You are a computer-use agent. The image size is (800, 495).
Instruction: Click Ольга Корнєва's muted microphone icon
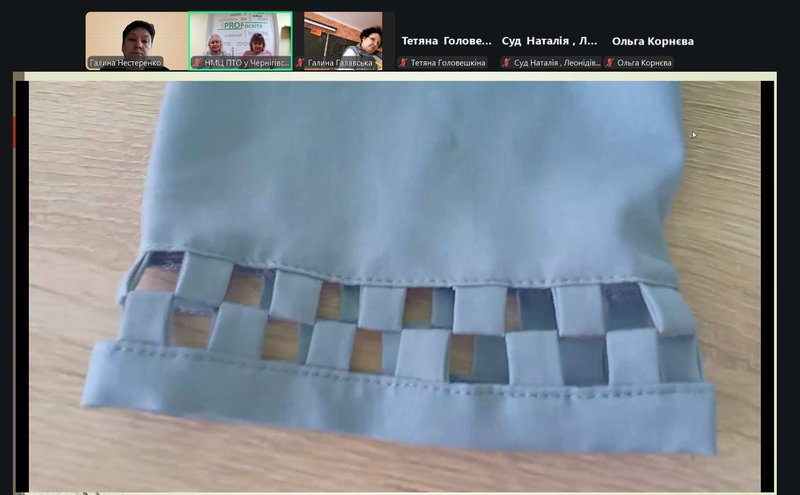[610, 63]
